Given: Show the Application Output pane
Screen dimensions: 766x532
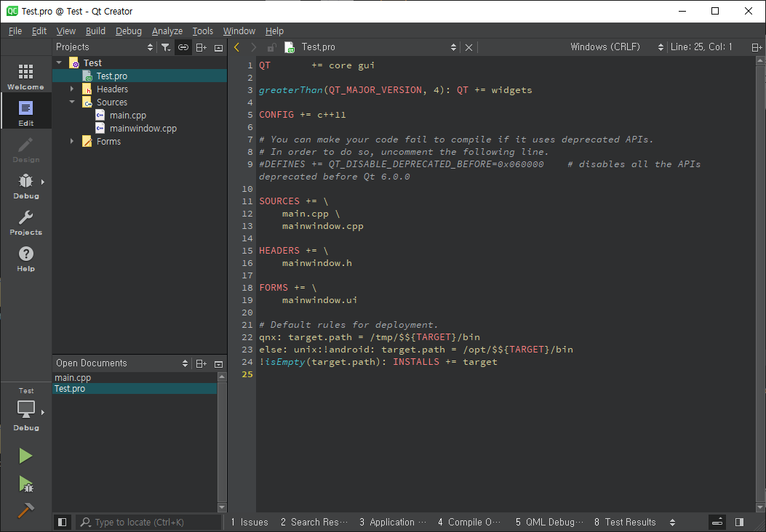Looking at the screenshot, I should coord(393,523).
